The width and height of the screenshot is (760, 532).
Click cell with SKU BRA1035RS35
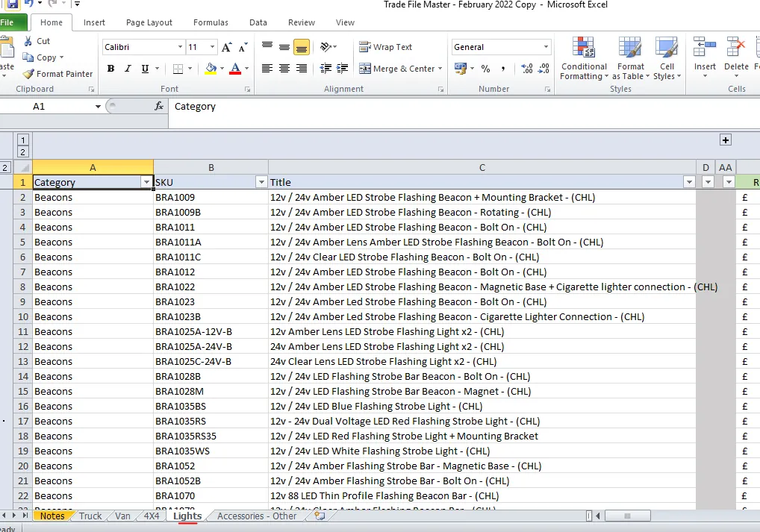[211, 436]
